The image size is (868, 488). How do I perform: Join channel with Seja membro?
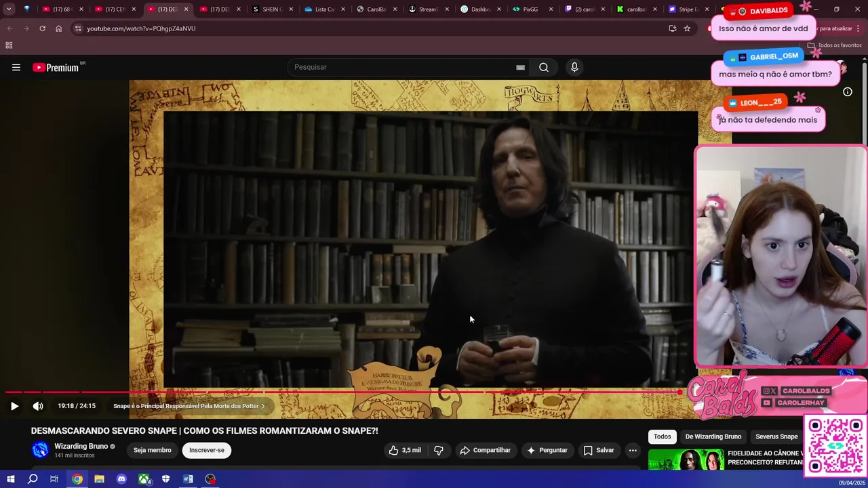[x=153, y=450]
